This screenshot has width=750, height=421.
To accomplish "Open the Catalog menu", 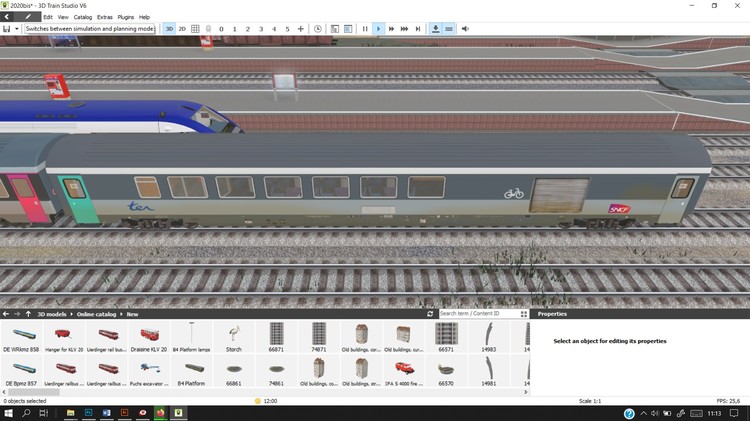I will (x=82, y=17).
